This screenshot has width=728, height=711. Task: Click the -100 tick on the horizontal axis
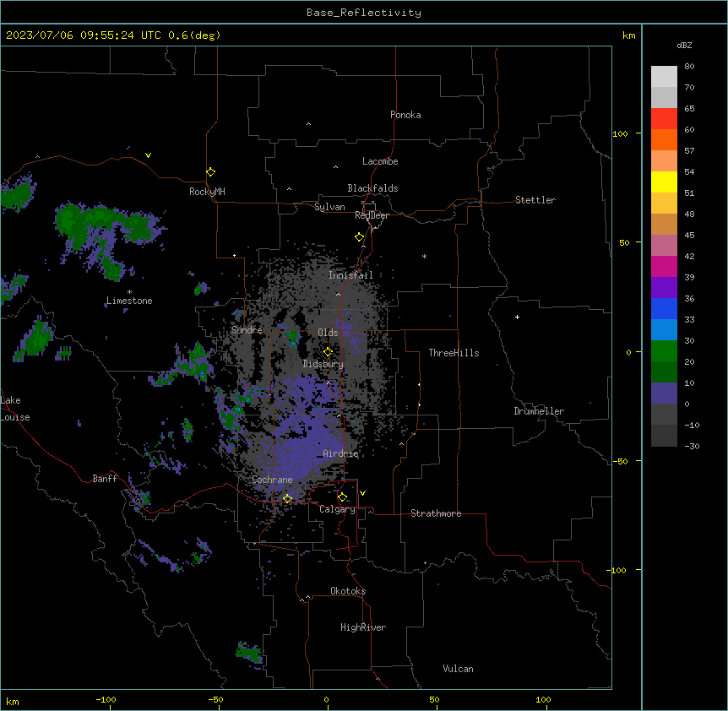[106, 699]
